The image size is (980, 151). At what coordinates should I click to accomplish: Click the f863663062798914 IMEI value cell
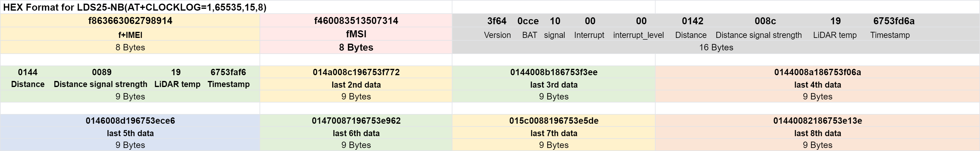(130, 21)
